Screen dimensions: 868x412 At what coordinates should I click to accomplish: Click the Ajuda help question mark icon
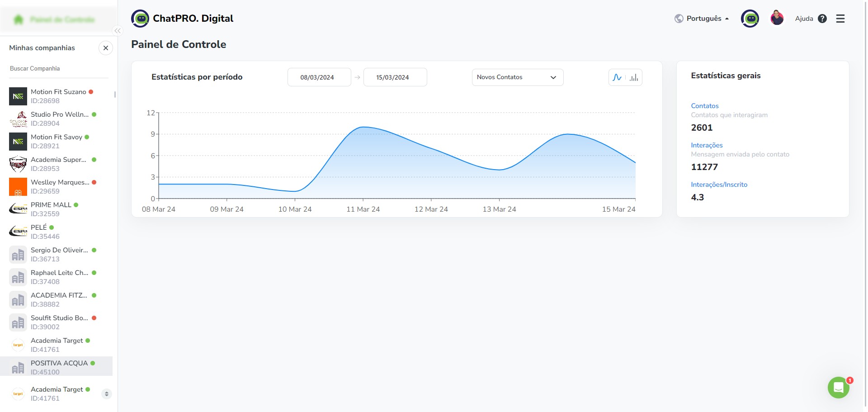coord(822,19)
